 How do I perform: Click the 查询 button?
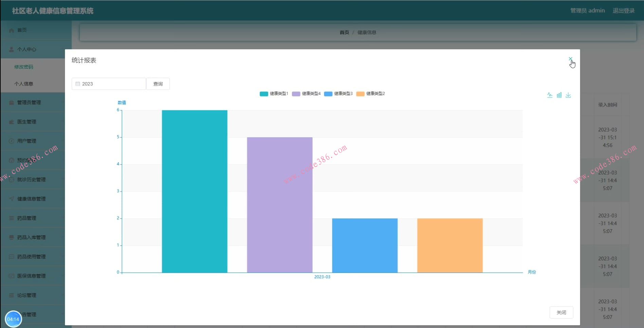point(158,84)
